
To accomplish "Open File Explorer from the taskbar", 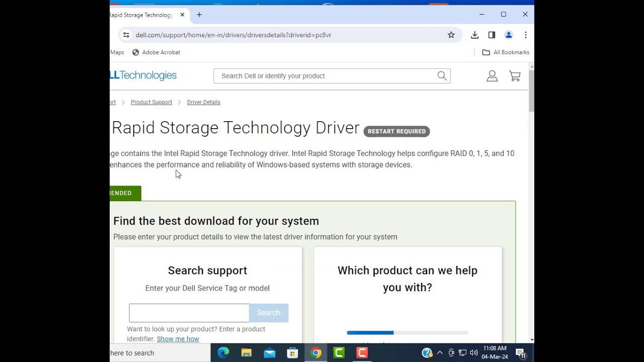I will [247, 353].
